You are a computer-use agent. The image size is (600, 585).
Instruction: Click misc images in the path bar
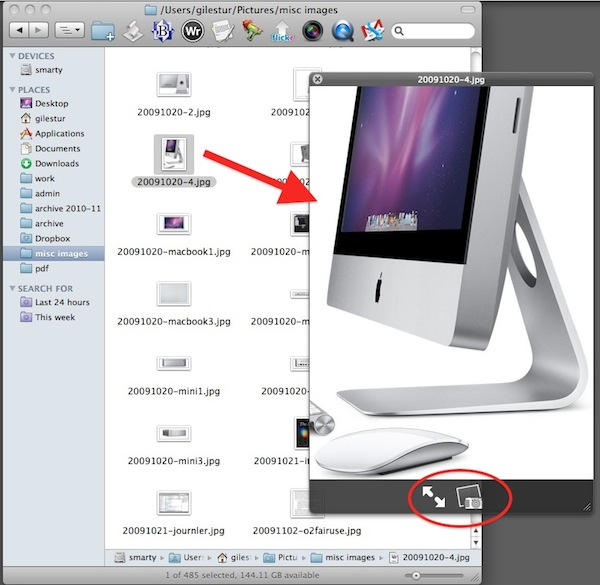tap(342, 557)
